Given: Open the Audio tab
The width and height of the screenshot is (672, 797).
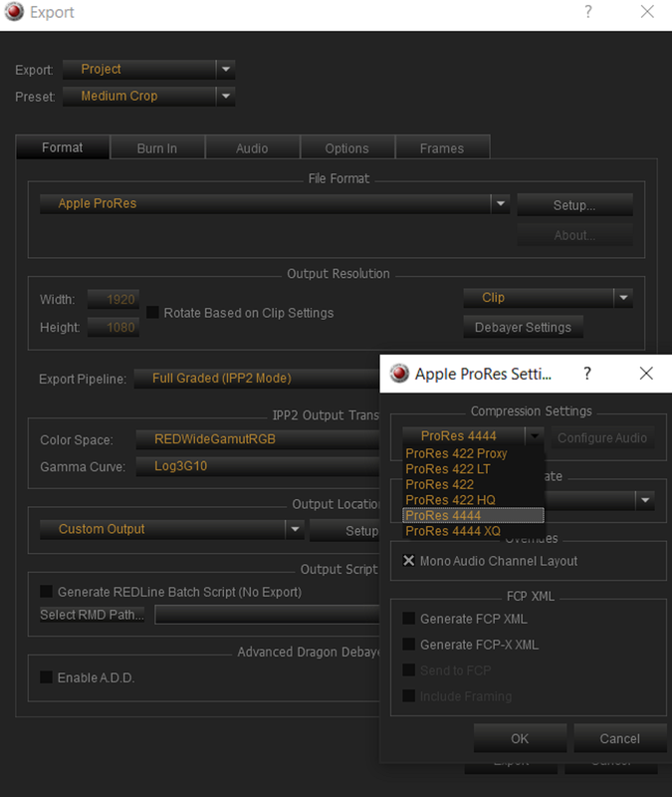Looking at the screenshot, I should (x=252, y=147).
